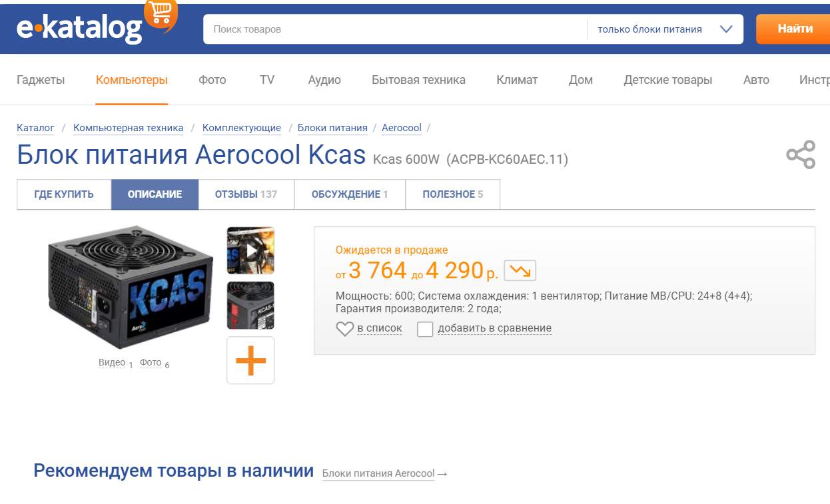Open the shopping cart icon by the logo
830x504 pixels.
161,13
